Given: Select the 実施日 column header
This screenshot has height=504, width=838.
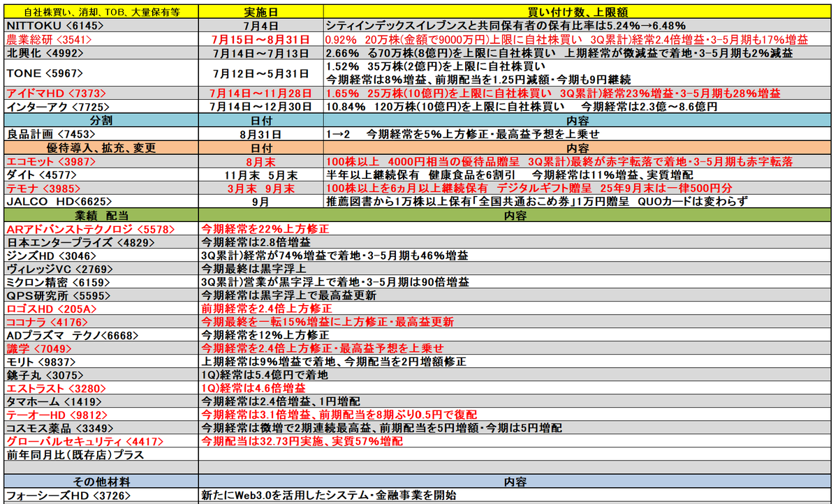Looking at the screenshot, I should click(x=261, y=12).
